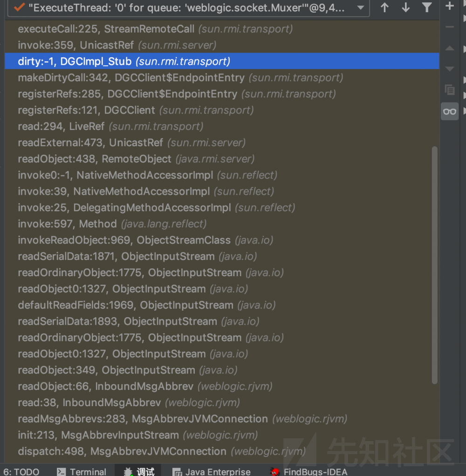This screenshot has width=466, height=476.
Task: Select readMsgAbbrevs:283 frame
Action: (x=222, y=419)
